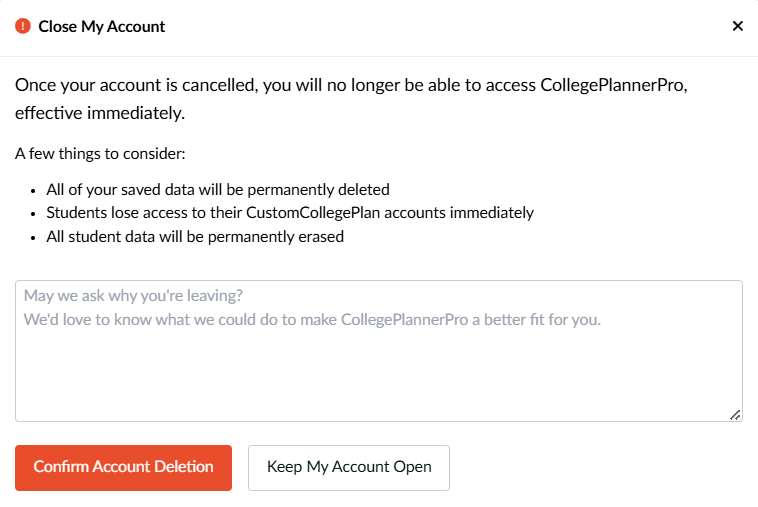Screen dimensions: 758x507
Task: Click the word 'CustomCollegePlan' in the second bullet
Action: pos(313,213)
